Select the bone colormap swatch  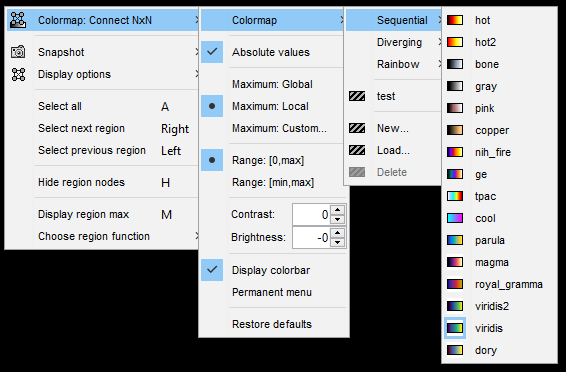point(455,64)
